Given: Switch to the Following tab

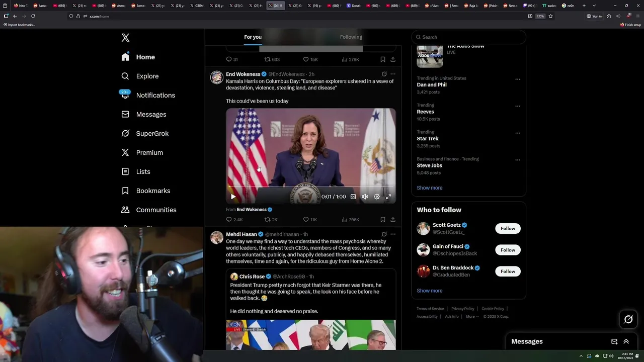Looking at the screenshot, I should click(x=351, y=37).
